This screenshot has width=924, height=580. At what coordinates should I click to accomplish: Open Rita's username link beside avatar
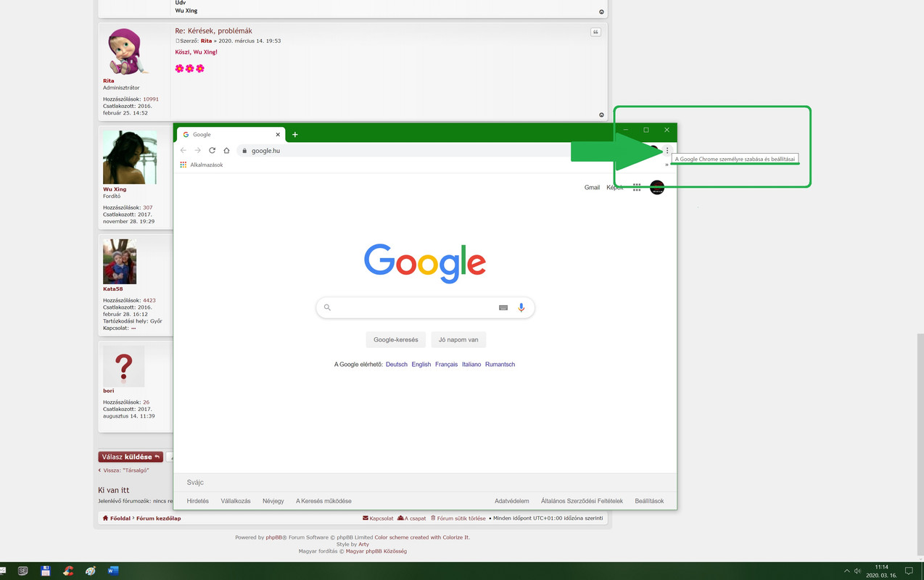[x=108, y=81]
